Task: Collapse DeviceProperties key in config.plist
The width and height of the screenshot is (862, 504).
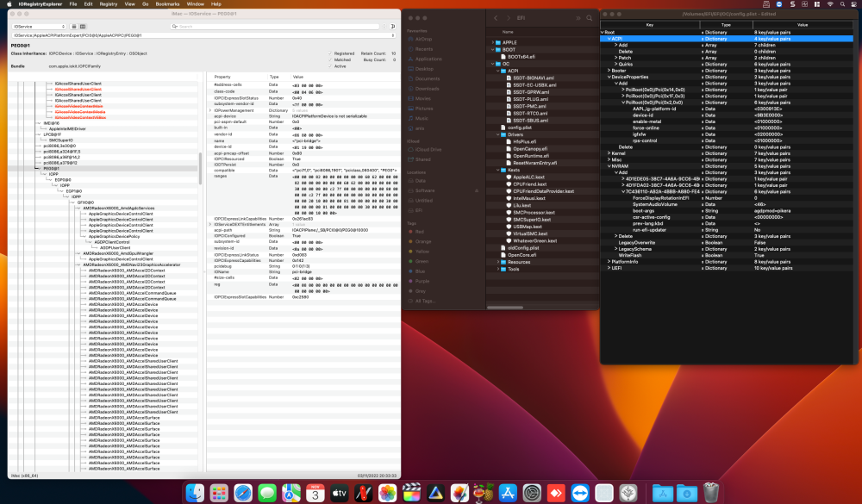Action: pyautogui.click(x=609, y=77)
